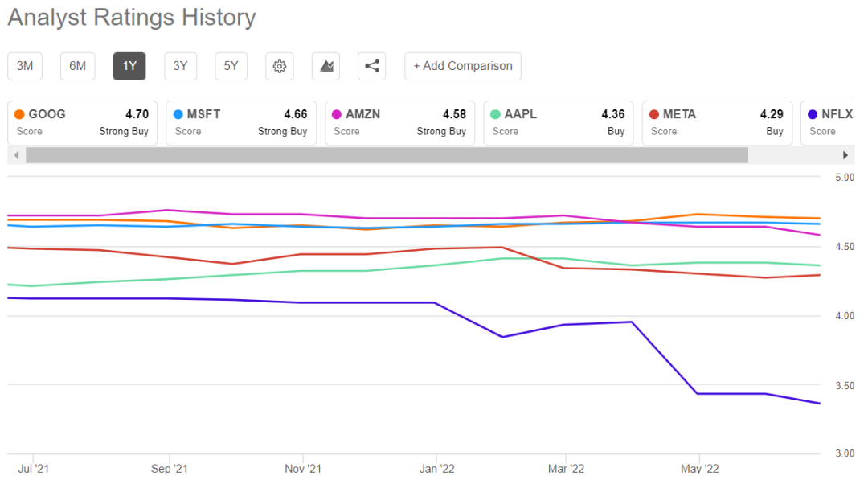Click the Jan '22 axis label

[439, 468]
